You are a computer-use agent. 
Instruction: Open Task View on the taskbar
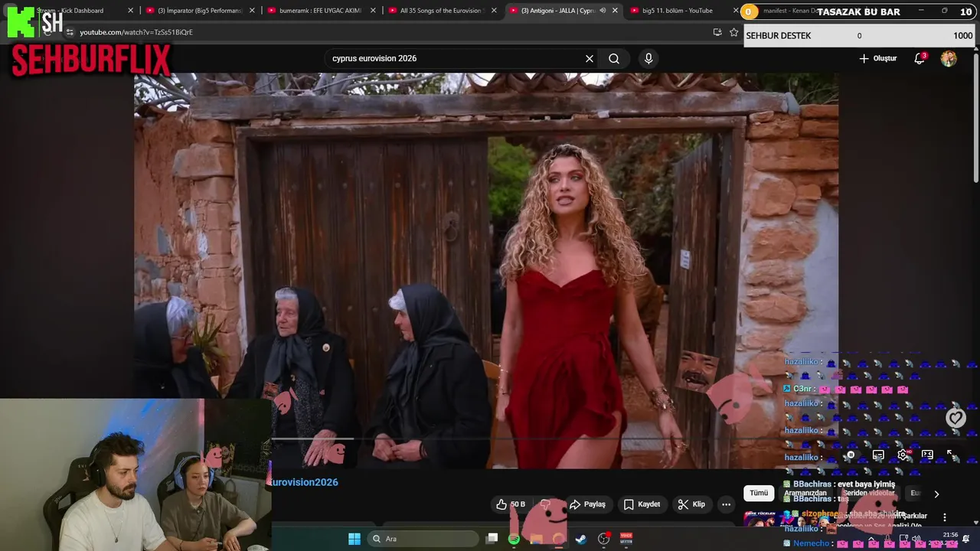(x=492, y=539)
